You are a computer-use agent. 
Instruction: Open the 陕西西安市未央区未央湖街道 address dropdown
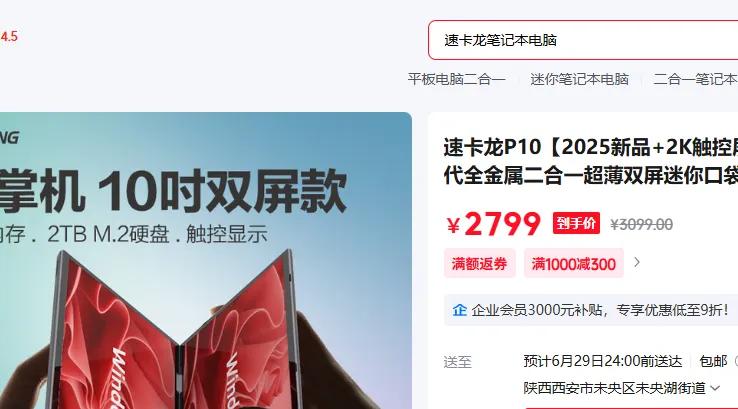pyautogui.click(x=621, y=388)
